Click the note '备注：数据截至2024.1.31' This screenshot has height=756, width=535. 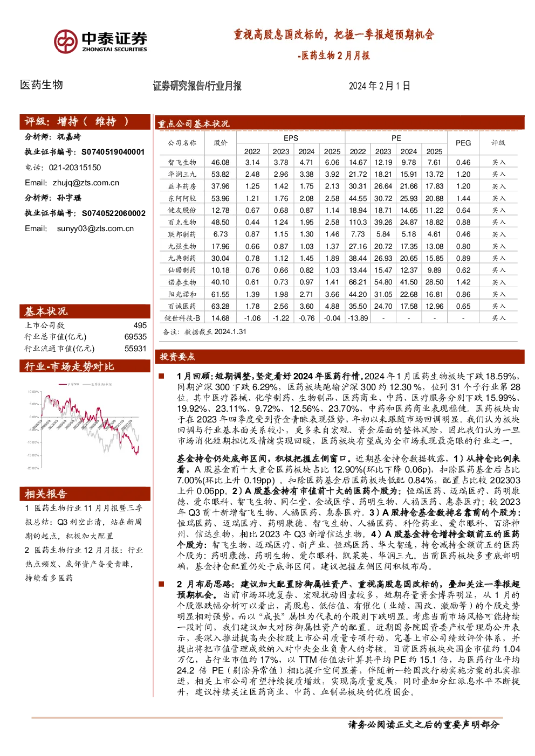204,332
